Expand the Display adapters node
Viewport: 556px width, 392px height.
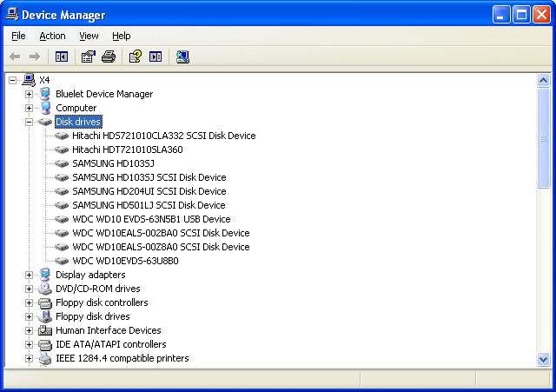tap(29, 275)
